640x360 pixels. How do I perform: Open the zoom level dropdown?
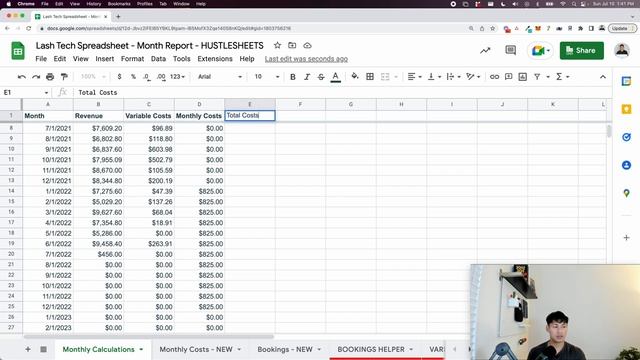pos(93,77)
